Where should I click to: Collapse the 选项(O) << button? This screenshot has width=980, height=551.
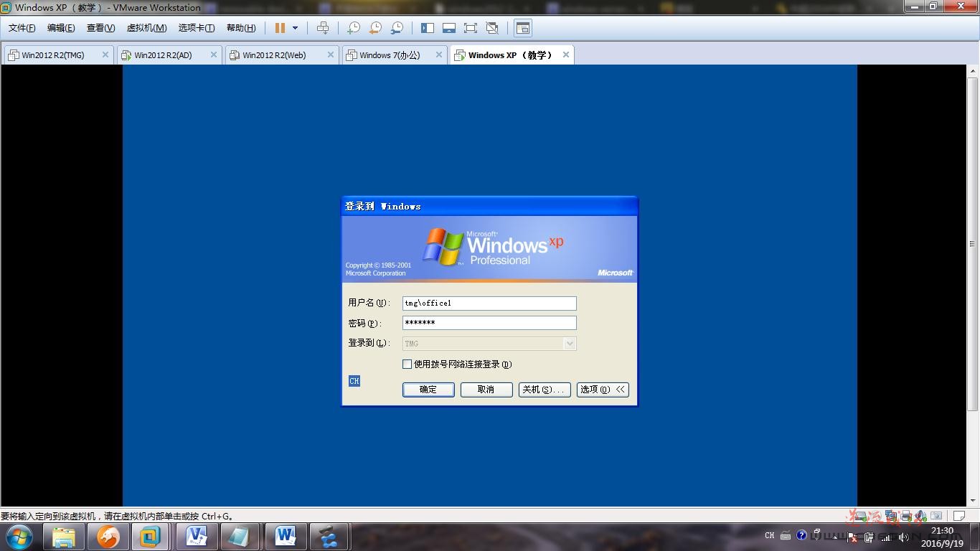(x=603, y=390)
